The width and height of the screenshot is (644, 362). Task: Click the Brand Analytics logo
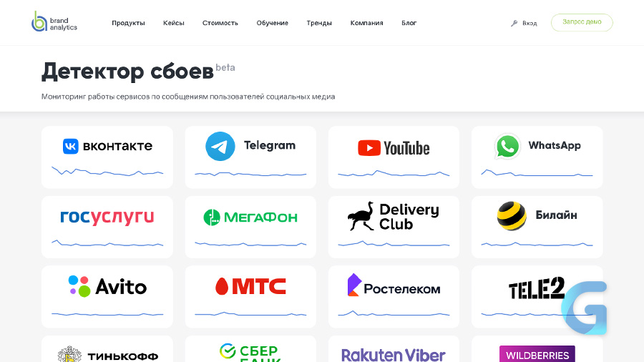point(54,21)
